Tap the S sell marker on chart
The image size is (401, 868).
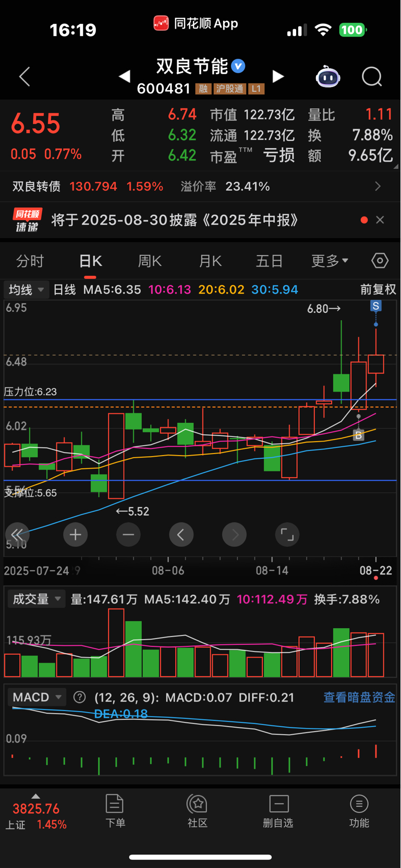[375, 305]
